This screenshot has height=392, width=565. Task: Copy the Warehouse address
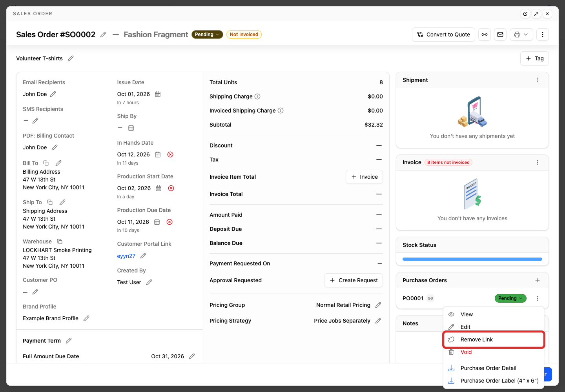pyautogui.click(x=60, y=241)
